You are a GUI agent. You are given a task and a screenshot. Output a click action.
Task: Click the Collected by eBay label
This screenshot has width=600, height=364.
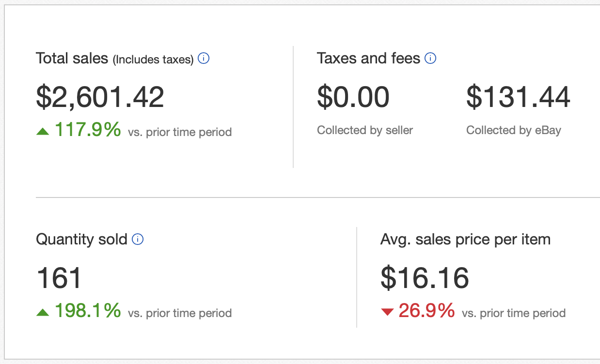coord(513,130)
